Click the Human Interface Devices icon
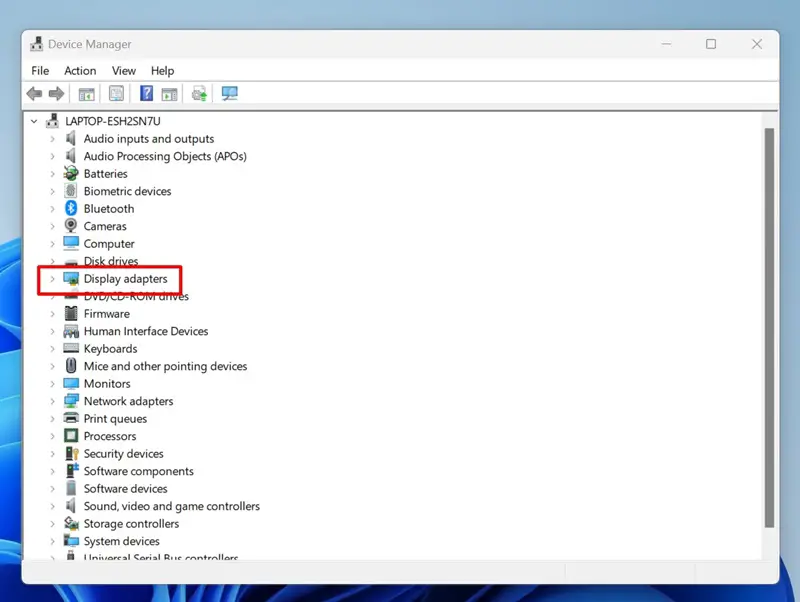This screenshot has height=602, width=800. click(x=71, y=331)
